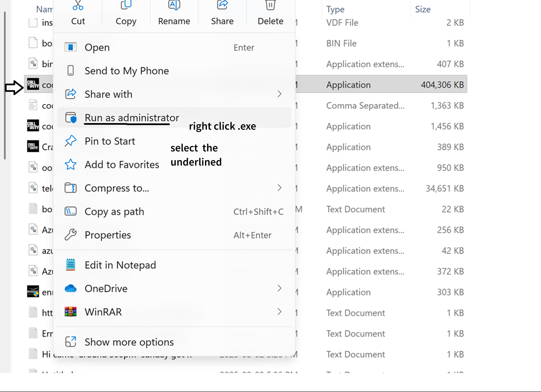Expand the WinRAR submenu chevron
The image size is (541, 392).
[x=279, y=312]
